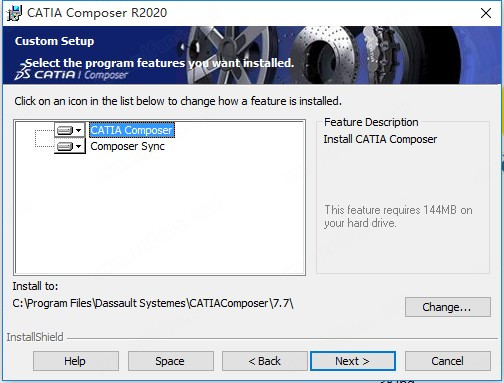Select the CATIA Composer feature row
The image size is (504, 383).
click(132, 130)
